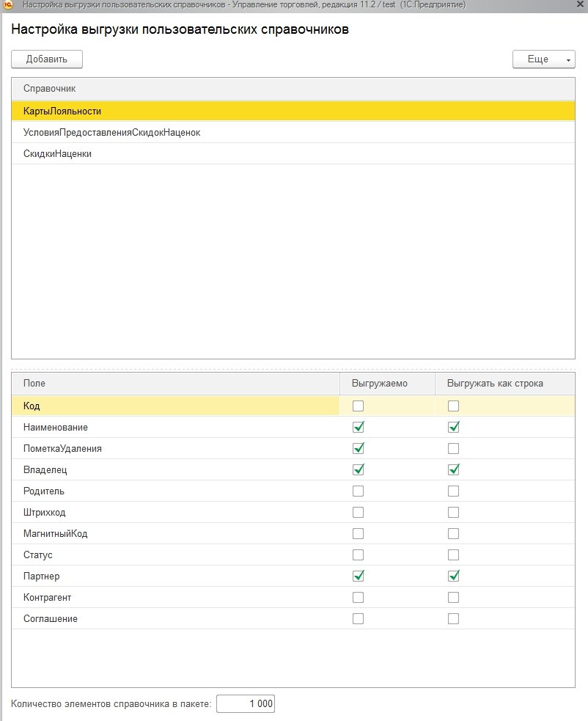The image size is (588, 721).
Task: Uncheck Выгружать как строка for Наименование
Action: [453, 427]
